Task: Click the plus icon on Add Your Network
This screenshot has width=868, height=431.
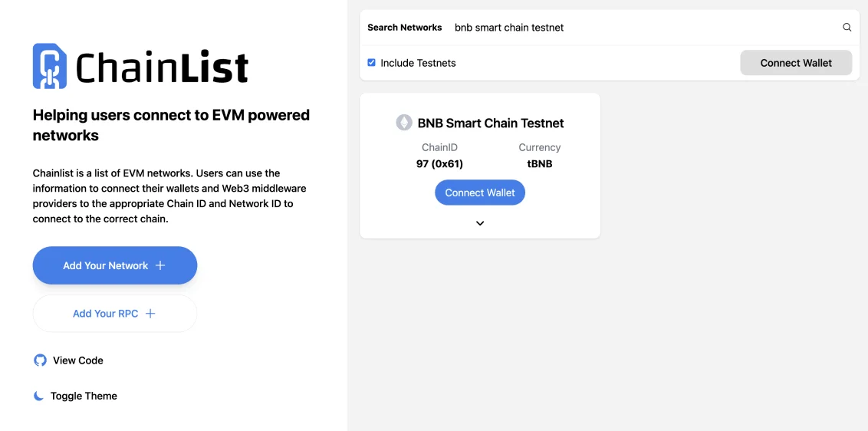Action: pos(160,265)
